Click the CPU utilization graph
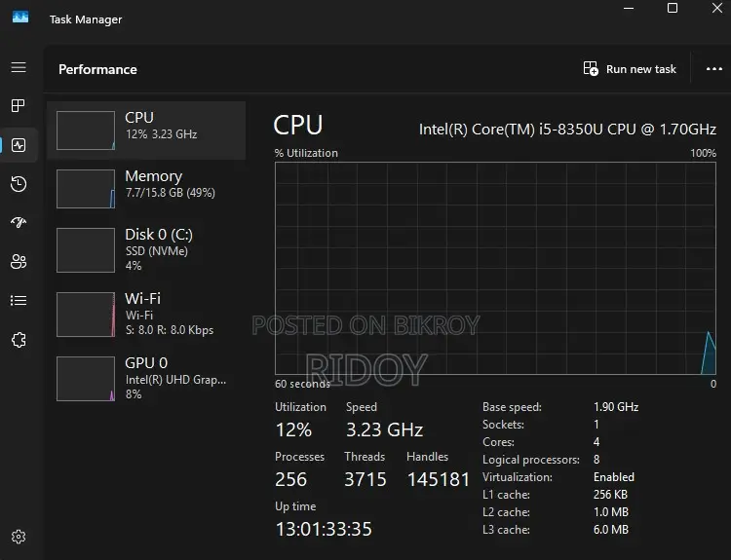 coord(495,269)
